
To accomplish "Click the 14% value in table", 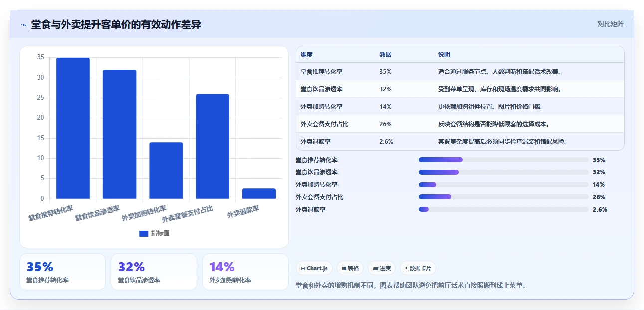I will pyautogui.click(x=385, y=107).
